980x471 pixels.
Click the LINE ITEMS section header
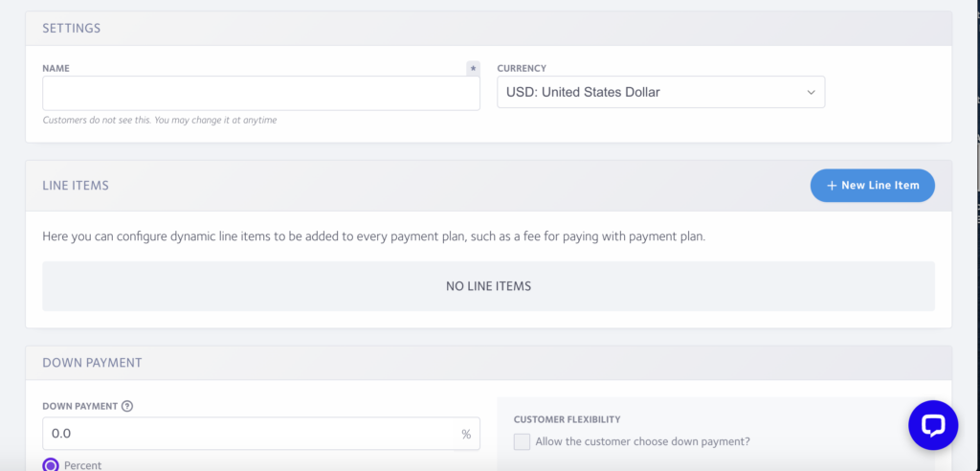[76, 186]
